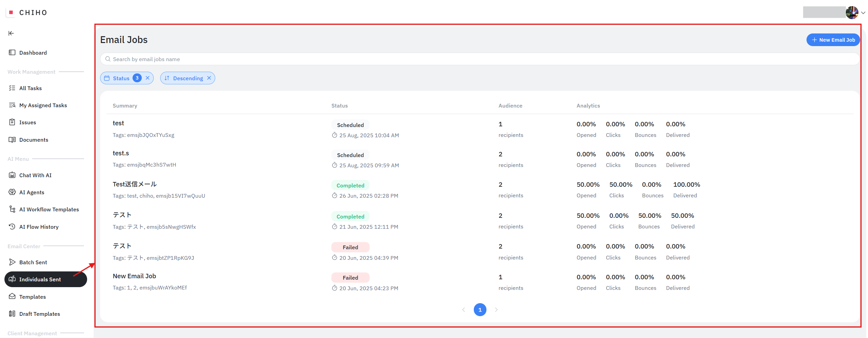This screenshot has width=868, height=338.
Task: Open All Tasks in the sidebar
Action: tap(30, 88)
